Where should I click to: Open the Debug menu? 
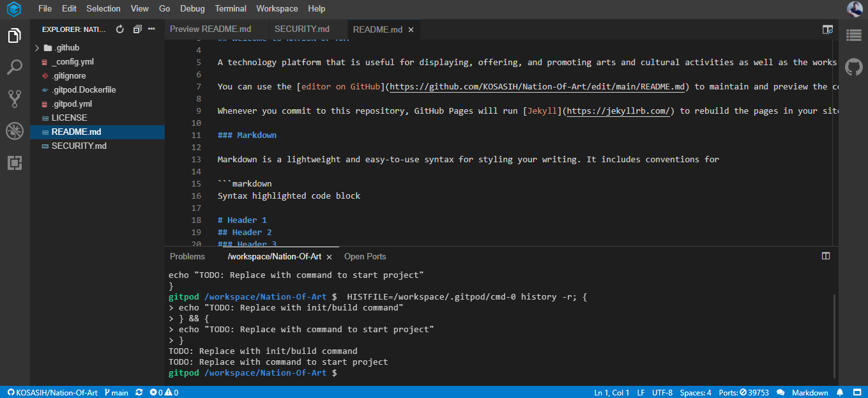click(192, 9)
